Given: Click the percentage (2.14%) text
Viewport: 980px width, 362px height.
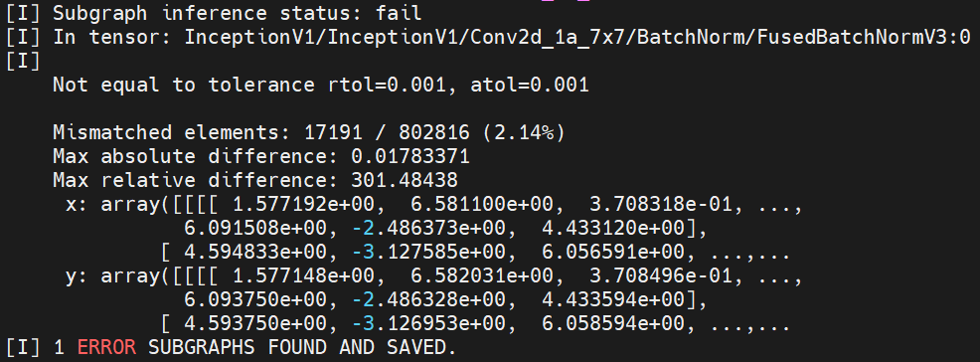Looking at the screenshot, I should pos(524,132).
